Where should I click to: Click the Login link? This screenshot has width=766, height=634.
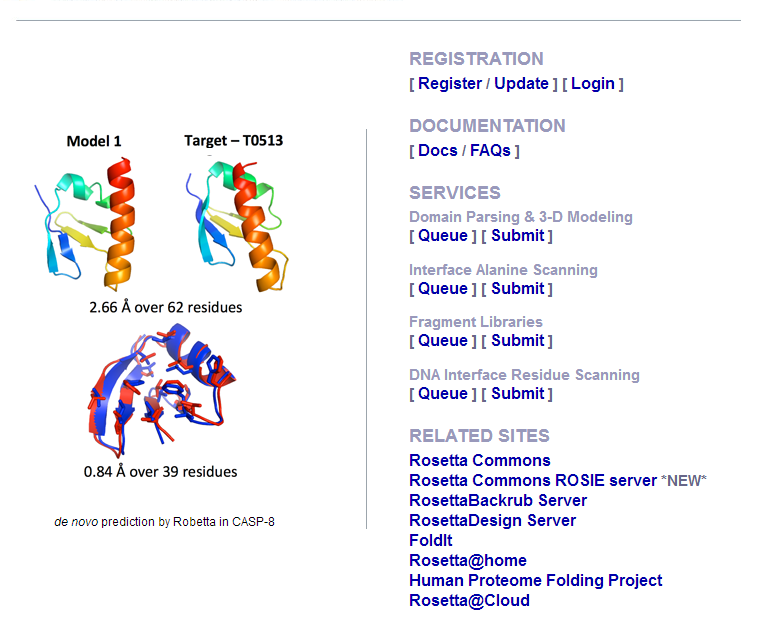coord(593,84)
